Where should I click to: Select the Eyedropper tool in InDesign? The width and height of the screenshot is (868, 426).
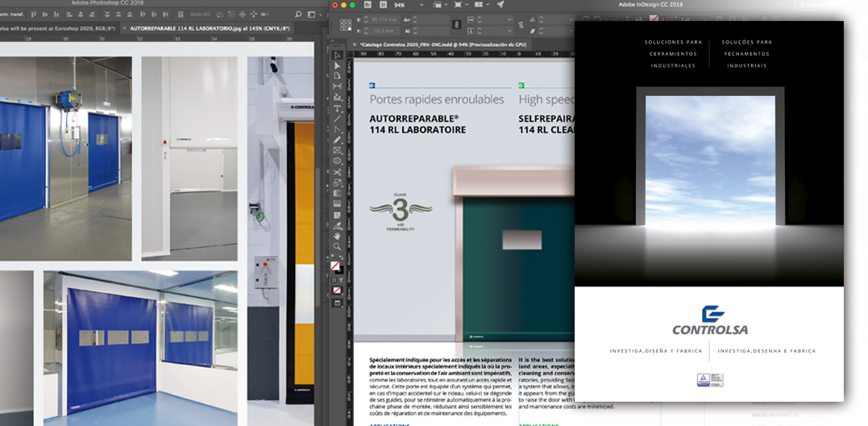(337, 226)
